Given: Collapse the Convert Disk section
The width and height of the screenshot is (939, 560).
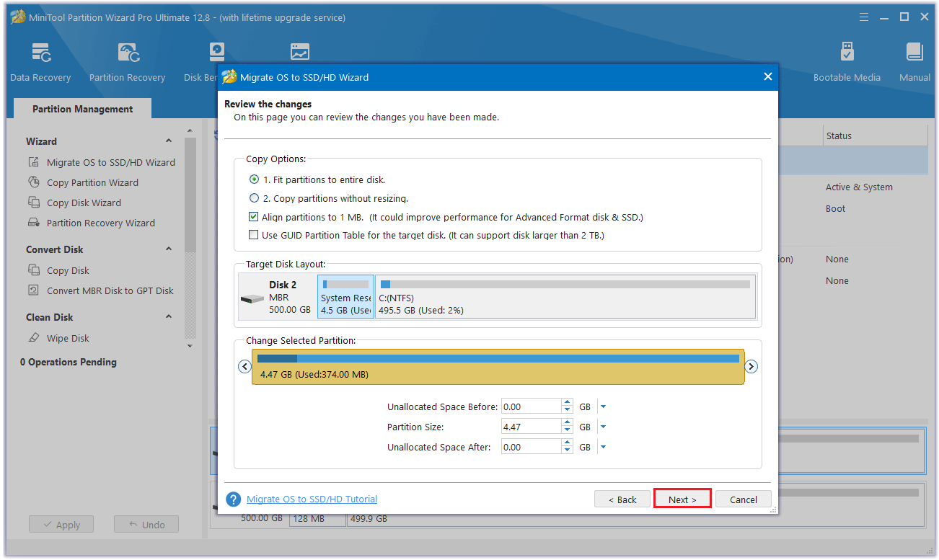Looking at the screenshot, I should [169, 249].
